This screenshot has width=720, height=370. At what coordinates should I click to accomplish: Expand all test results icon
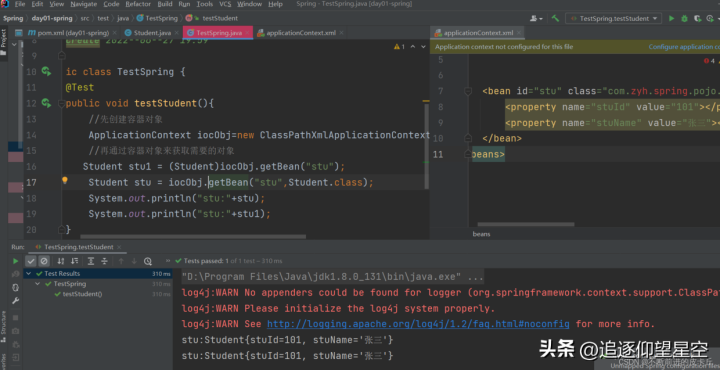(91, 261)
